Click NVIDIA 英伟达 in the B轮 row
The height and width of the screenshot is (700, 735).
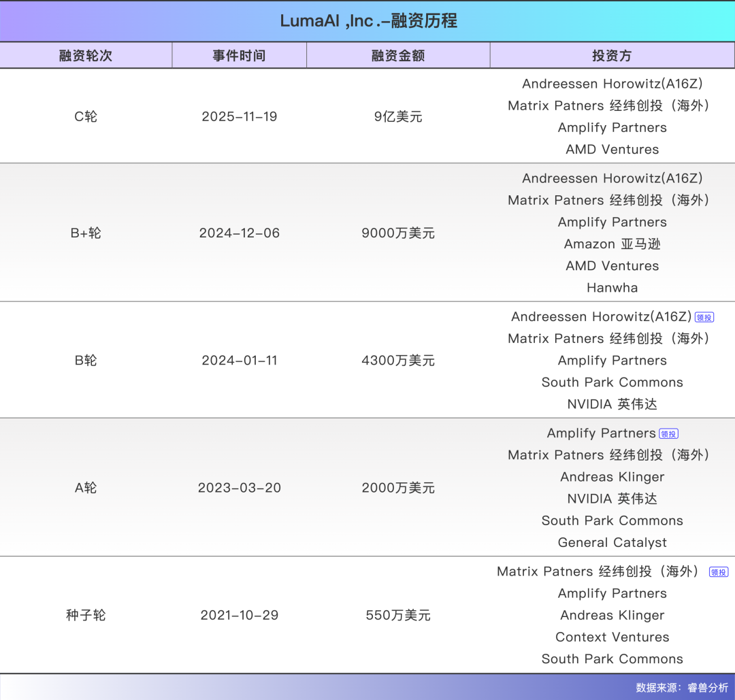[612, 404]
